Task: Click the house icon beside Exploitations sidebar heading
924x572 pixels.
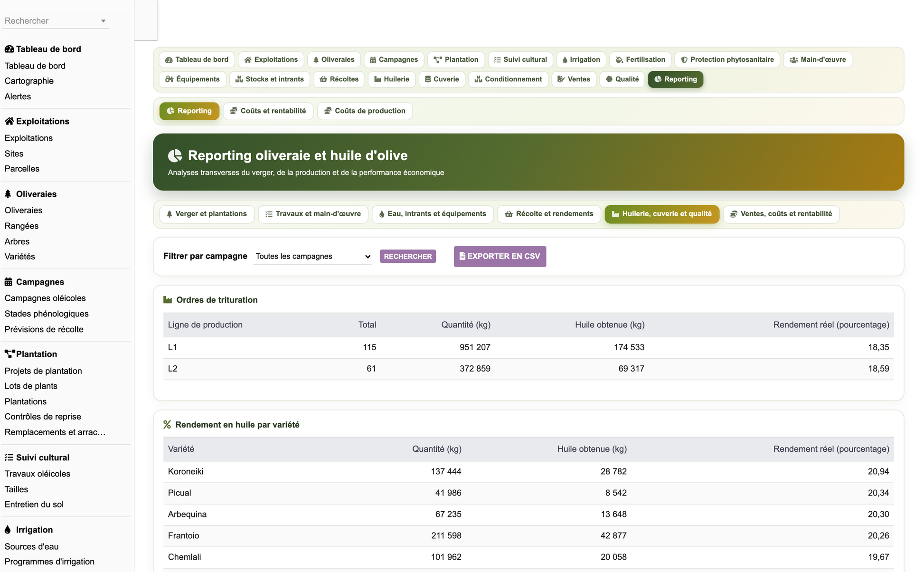Action: (x=9, y=121)
